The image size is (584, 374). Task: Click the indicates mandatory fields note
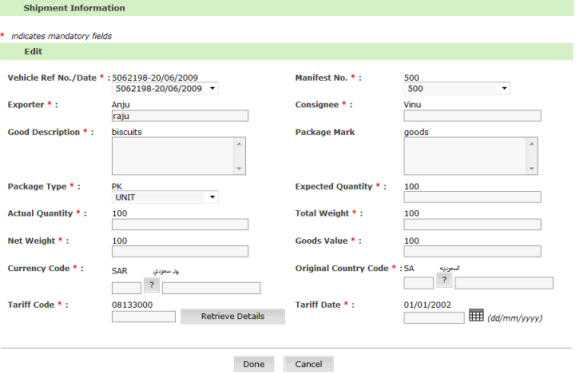(61, 36)
